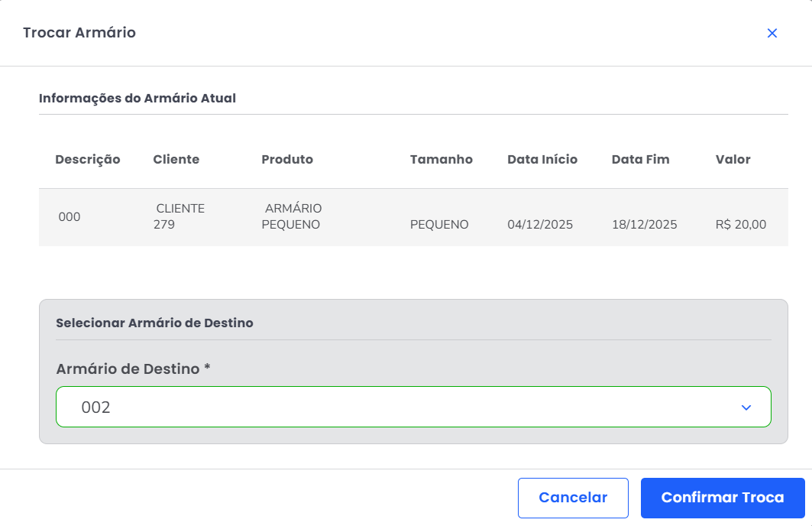The width and height of the screenshot is (812, 526).
Task: Click the Data Fim column header
Action: tap(640, 160)
